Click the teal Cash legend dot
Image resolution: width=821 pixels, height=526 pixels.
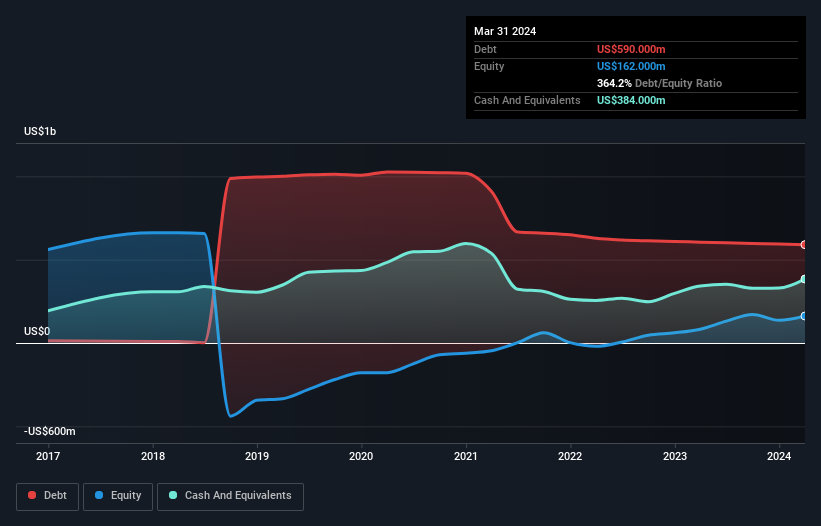point(173,495)
